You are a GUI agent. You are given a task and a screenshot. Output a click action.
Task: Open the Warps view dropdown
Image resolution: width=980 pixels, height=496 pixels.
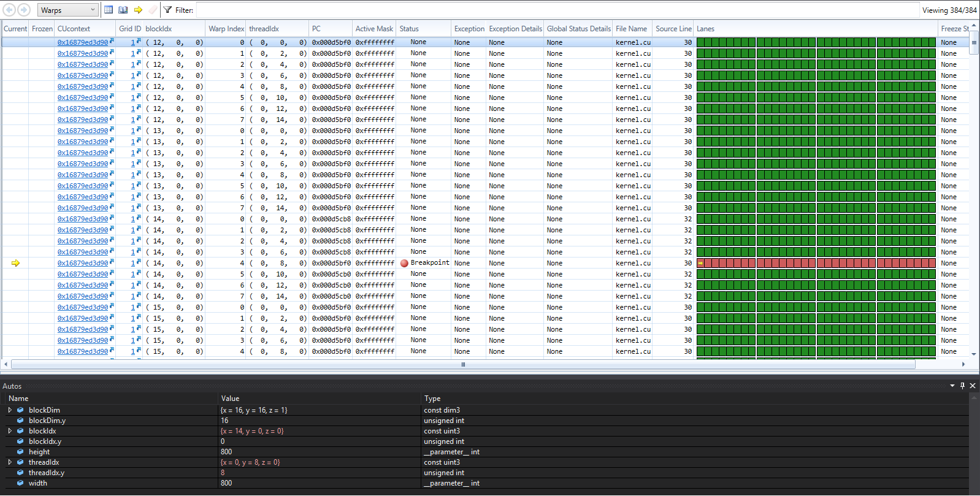coord(67,10)
